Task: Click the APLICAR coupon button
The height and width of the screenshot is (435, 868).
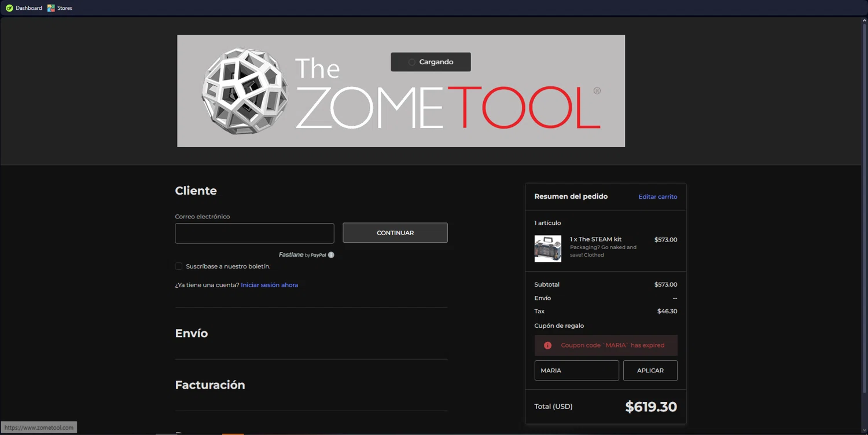Action: click(650, 371)
